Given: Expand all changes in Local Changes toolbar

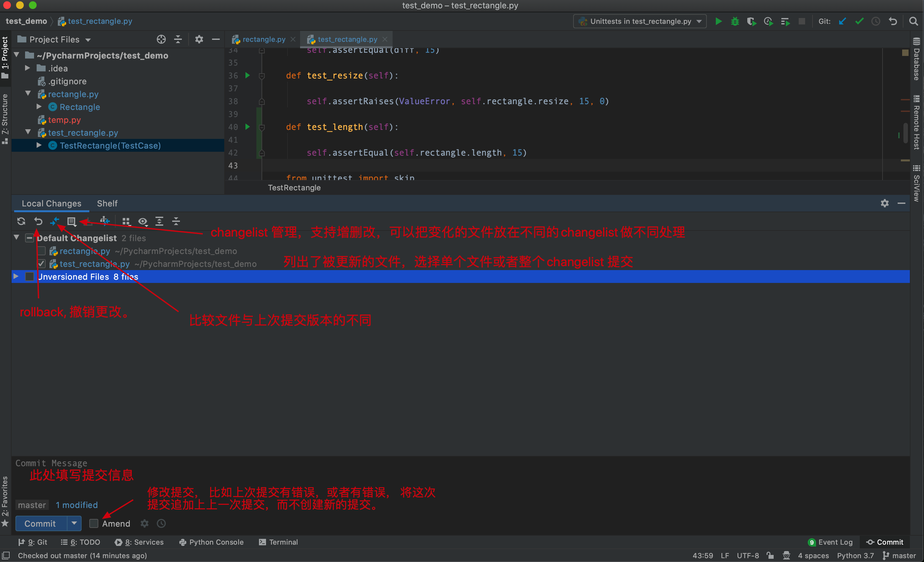Looking at the screenshot, I should 159,221.
